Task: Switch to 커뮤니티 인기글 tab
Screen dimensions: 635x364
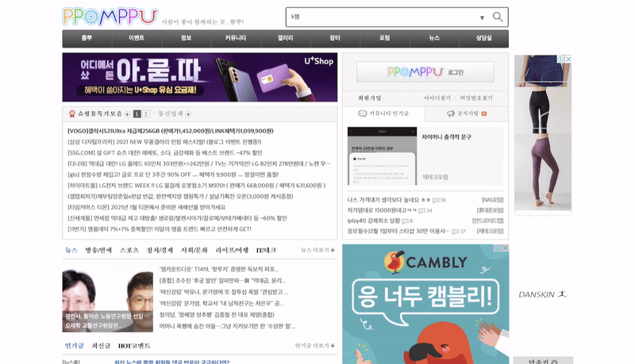Action: (x=383, y=113)
